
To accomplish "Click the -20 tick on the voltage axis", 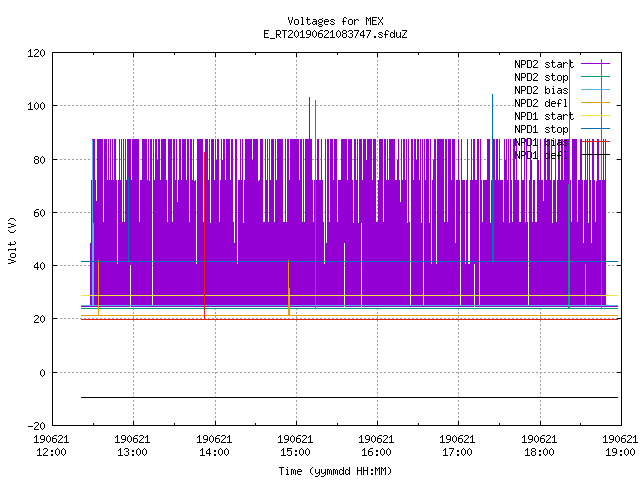I will coord(36,426).
